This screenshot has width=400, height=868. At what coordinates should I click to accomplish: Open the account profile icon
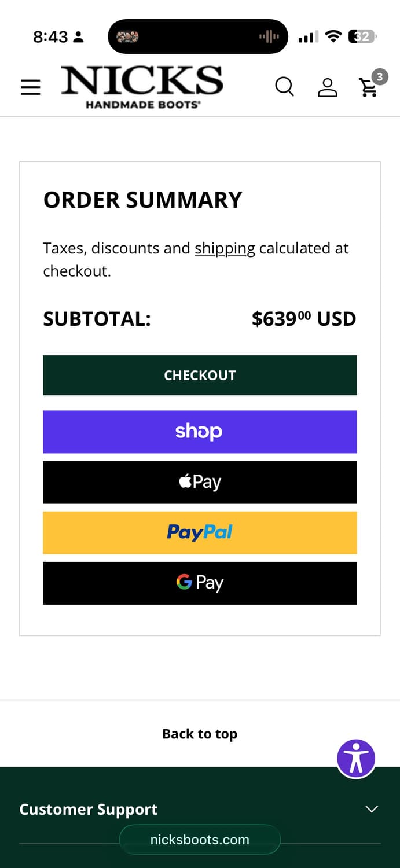point(327,87)
